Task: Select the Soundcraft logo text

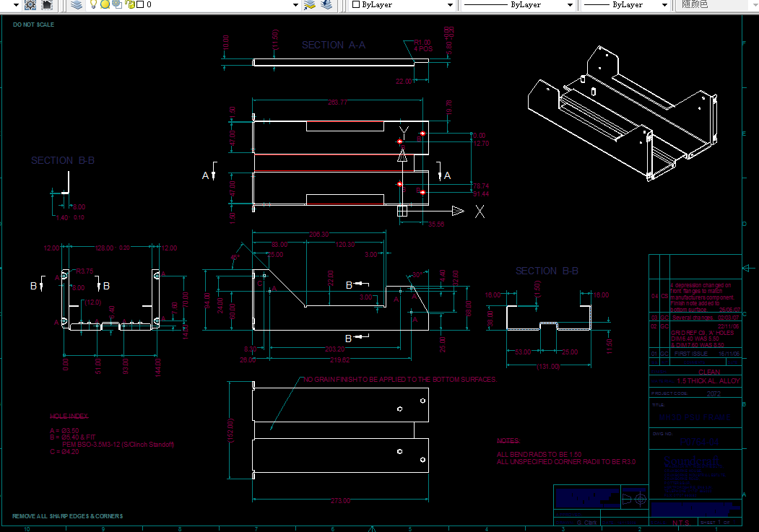Action: pos(693,462)
